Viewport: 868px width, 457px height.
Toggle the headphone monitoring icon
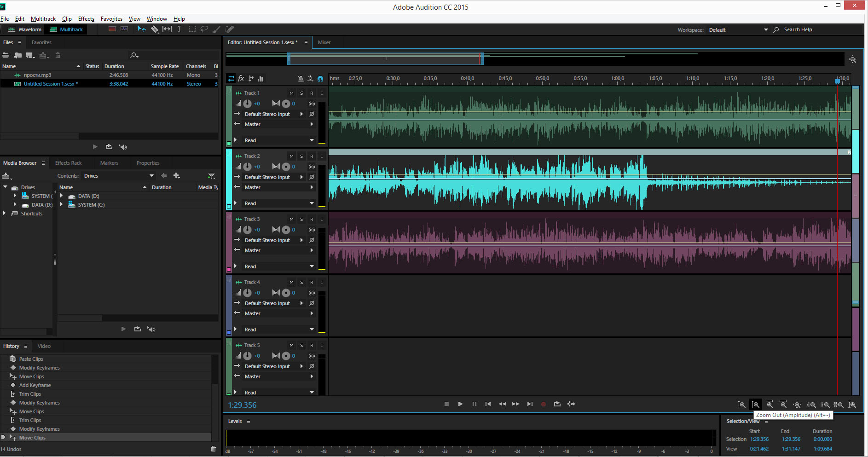click(320, 79)
